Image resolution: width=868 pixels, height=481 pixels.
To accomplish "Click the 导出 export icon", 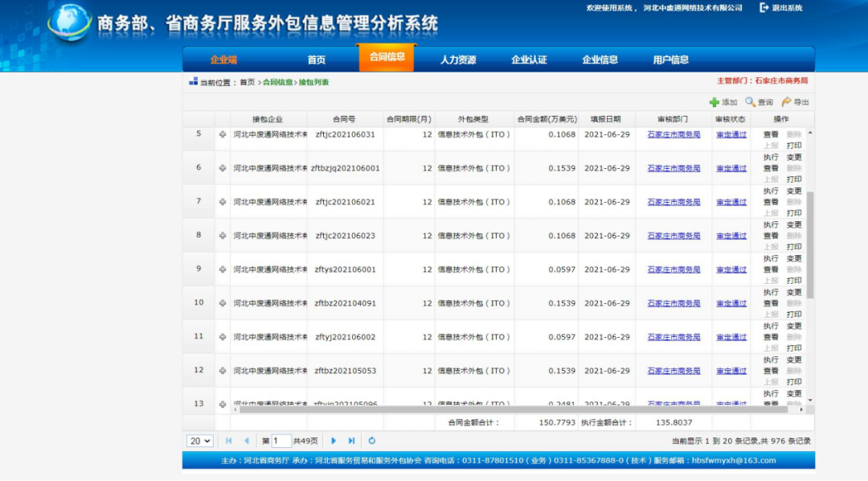I will click(x=786, y=102).
